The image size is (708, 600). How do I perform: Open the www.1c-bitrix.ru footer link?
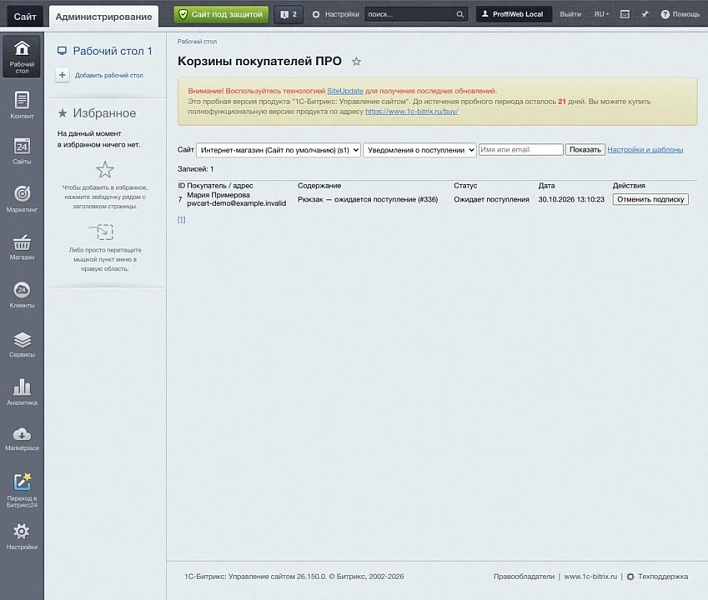point(590,577)
